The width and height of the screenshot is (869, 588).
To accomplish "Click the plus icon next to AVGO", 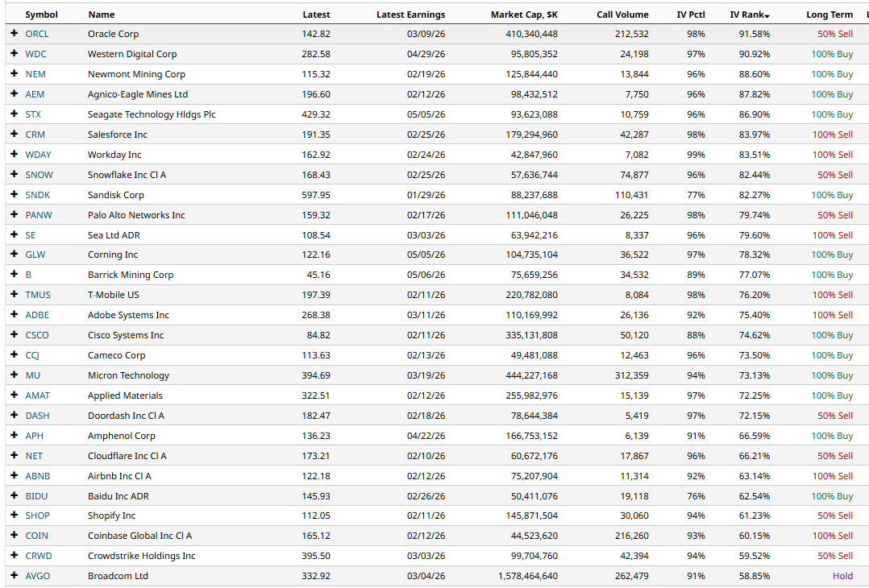I will click(14, 576).
